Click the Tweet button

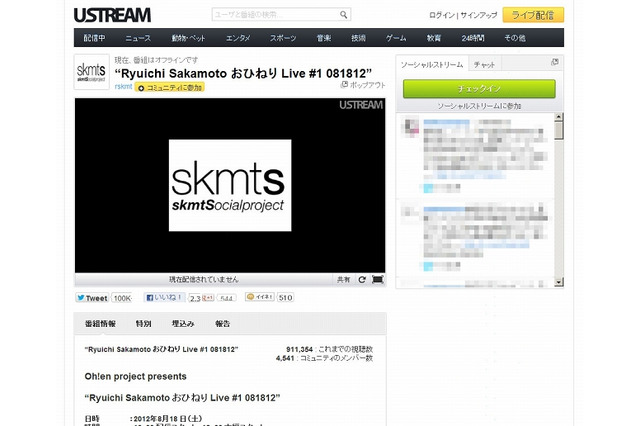pos(92,298)
